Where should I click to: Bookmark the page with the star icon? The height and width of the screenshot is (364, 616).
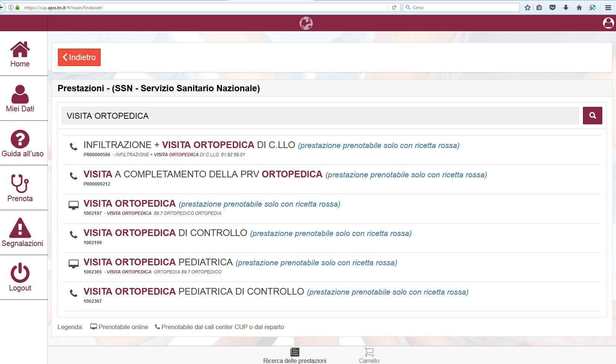pos(527,7)
